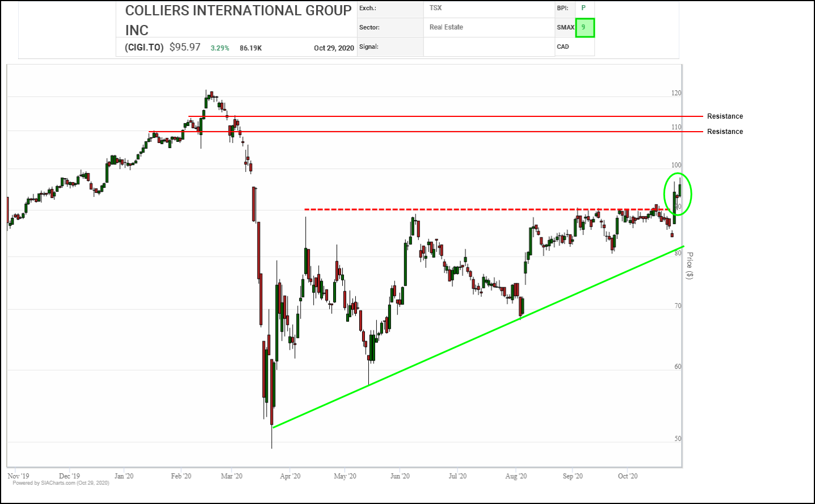
Task: Click the Resistance label above the 110 gridline
Action: coord(725,116)
